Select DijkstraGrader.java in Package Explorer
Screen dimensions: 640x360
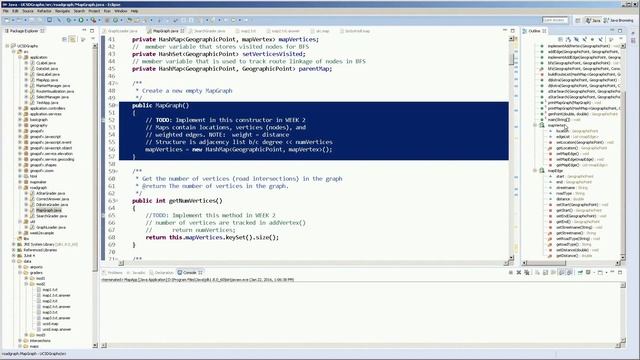[52, 204]
